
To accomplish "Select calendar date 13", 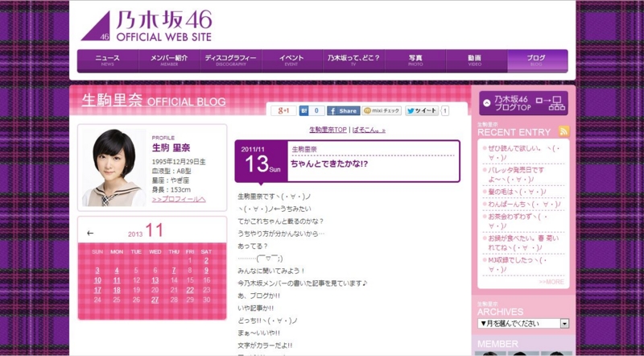I will click(x=155, y=280).
